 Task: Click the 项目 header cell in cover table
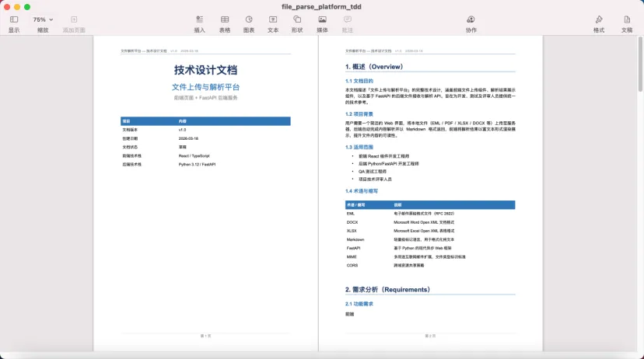coord(127,121)
